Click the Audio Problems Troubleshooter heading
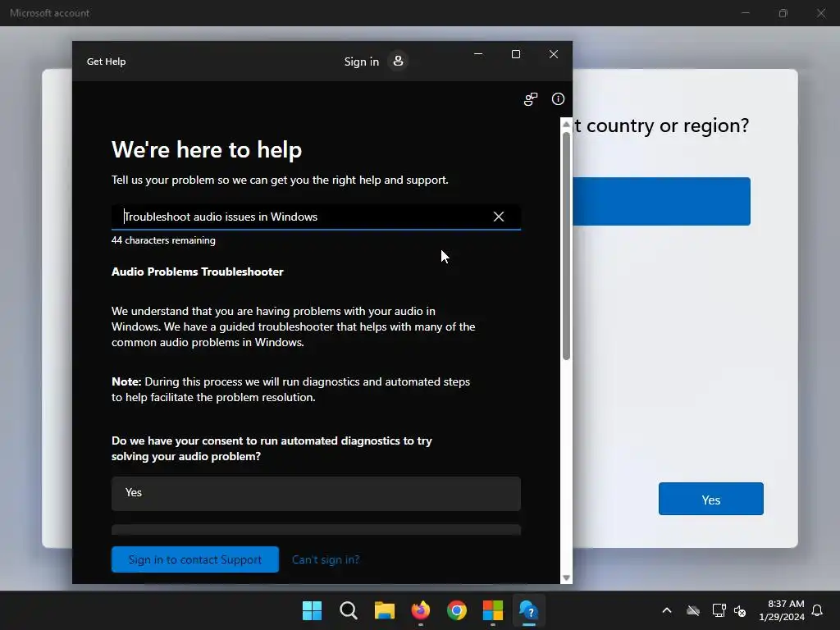Image resolution: width=840 pixels, height=630 pixels. click(198, 272)
